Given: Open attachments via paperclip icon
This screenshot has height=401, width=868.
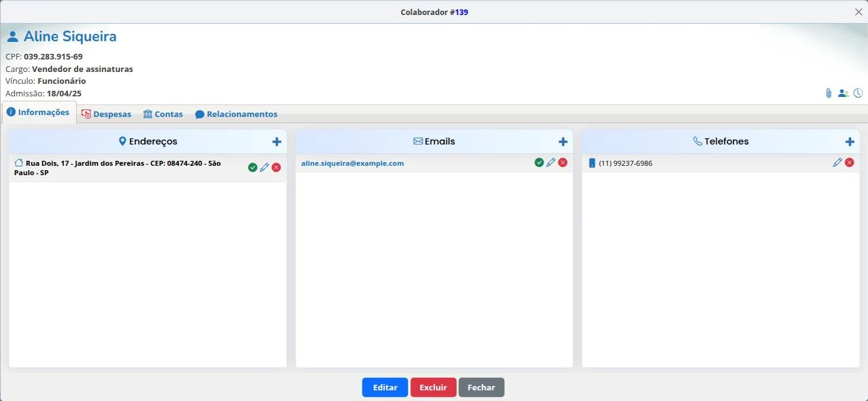Looking at the screenshot, I should tap(829, 93).
